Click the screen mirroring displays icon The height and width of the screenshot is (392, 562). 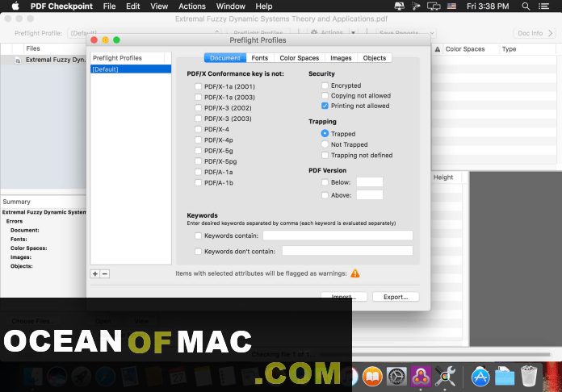point(434,6)
